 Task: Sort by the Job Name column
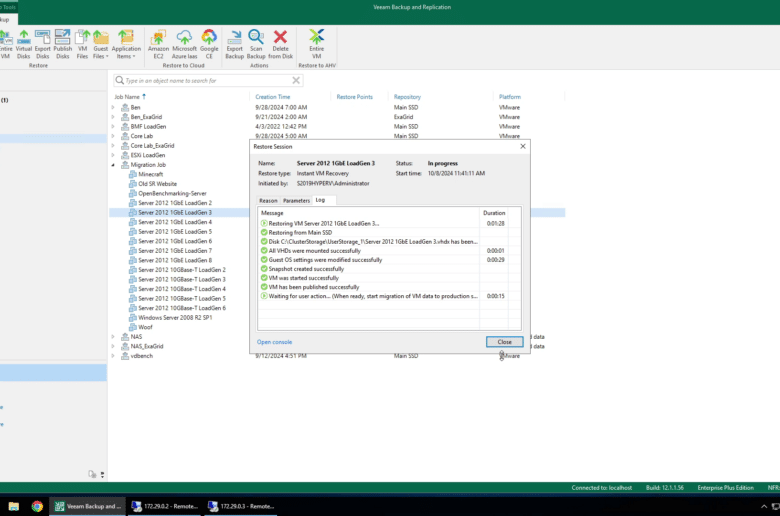(126, 97)
